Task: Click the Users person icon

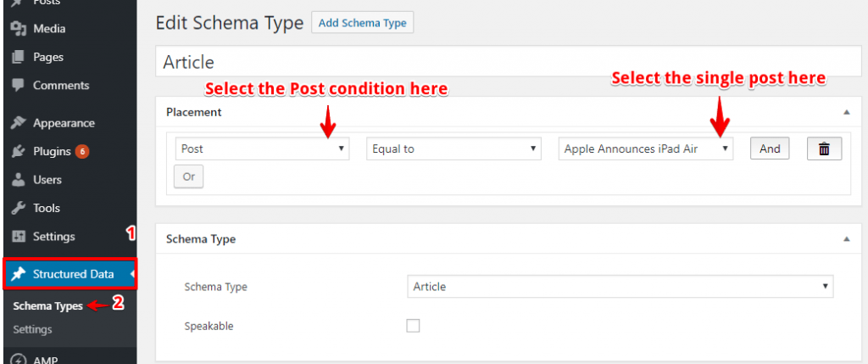Action: 19,180
